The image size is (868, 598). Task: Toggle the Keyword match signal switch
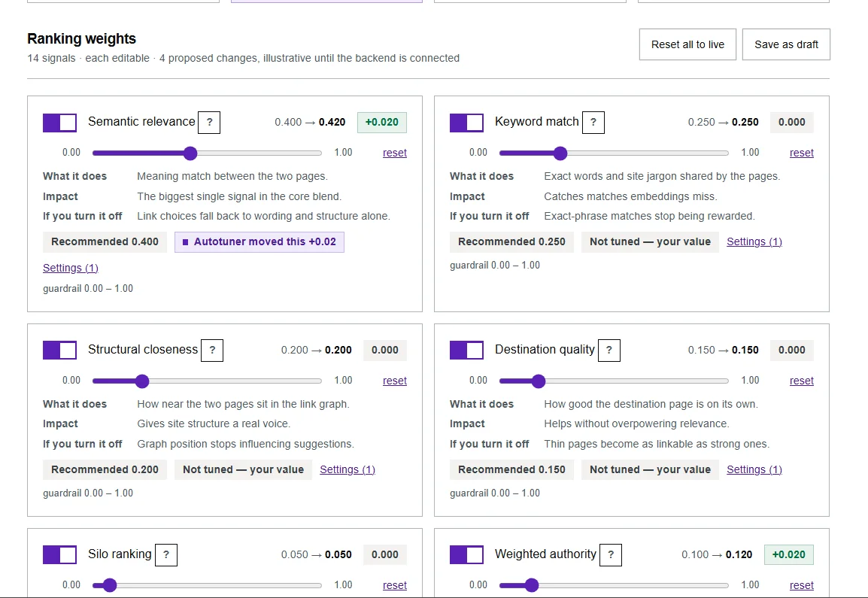[x=466, y=123]
